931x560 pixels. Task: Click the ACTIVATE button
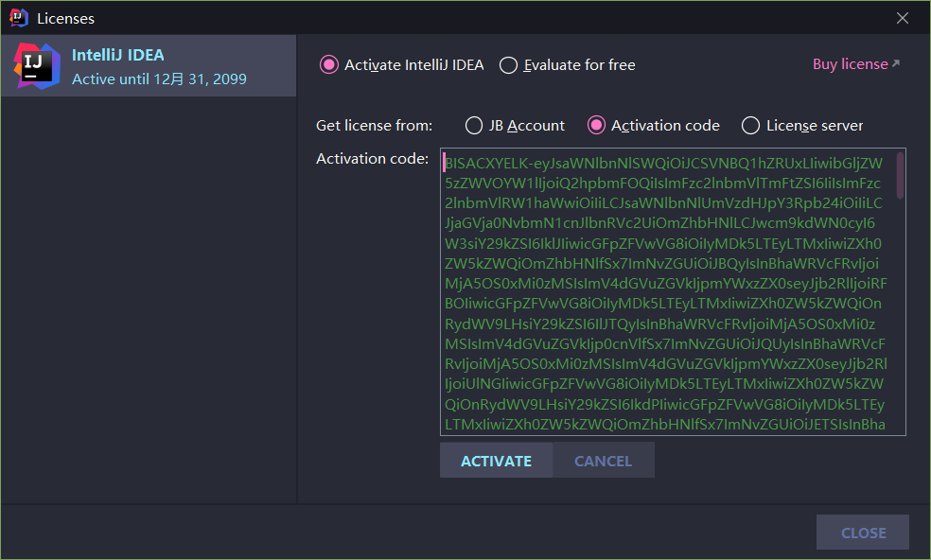click(x=497, y=461)
